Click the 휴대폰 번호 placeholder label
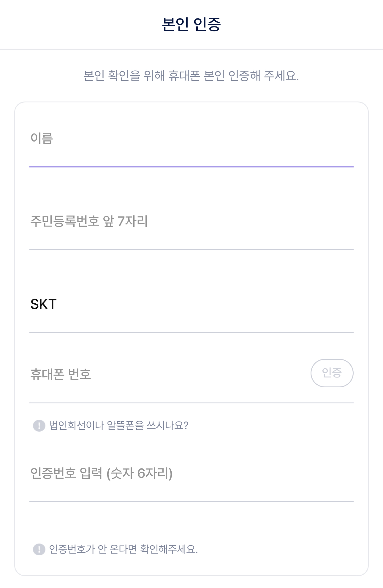Screen dimensions: 383x588 click(x=61, y=374)
